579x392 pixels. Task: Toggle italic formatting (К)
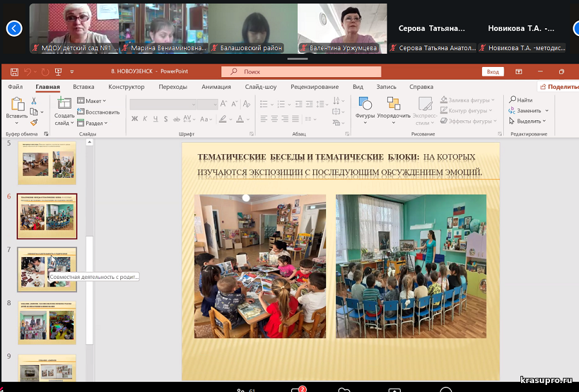tap(145, 119)
